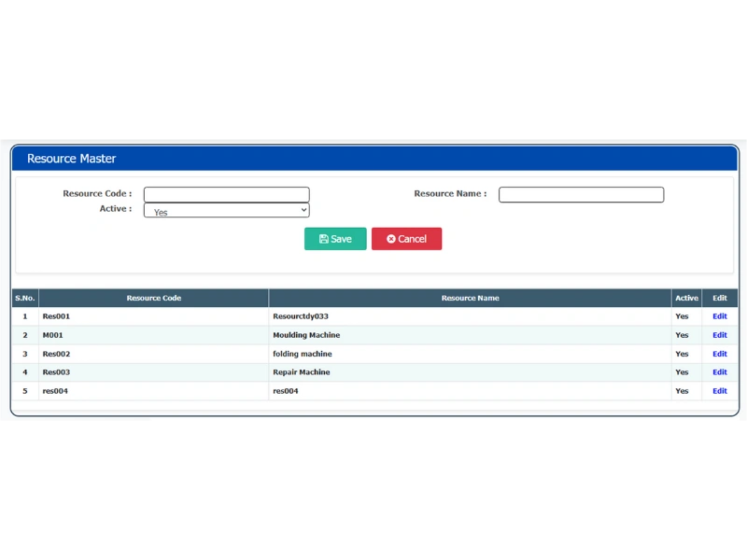
Task: Click the Active column header
Action: coord(686,297)
